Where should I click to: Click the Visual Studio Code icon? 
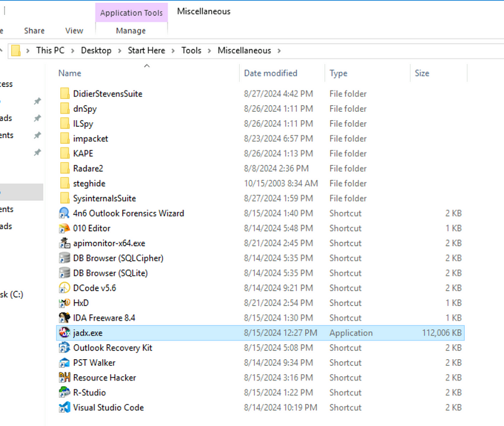(x=65, y=408)
